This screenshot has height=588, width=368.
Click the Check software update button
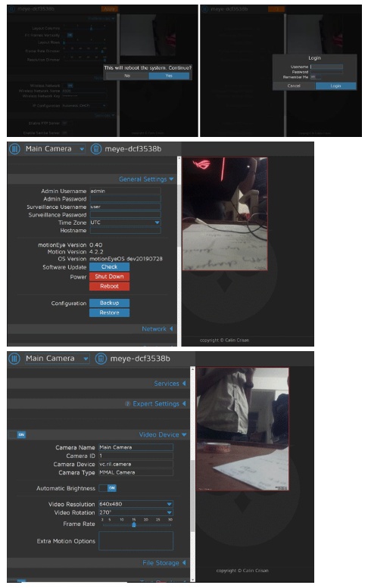click(109, 267)
